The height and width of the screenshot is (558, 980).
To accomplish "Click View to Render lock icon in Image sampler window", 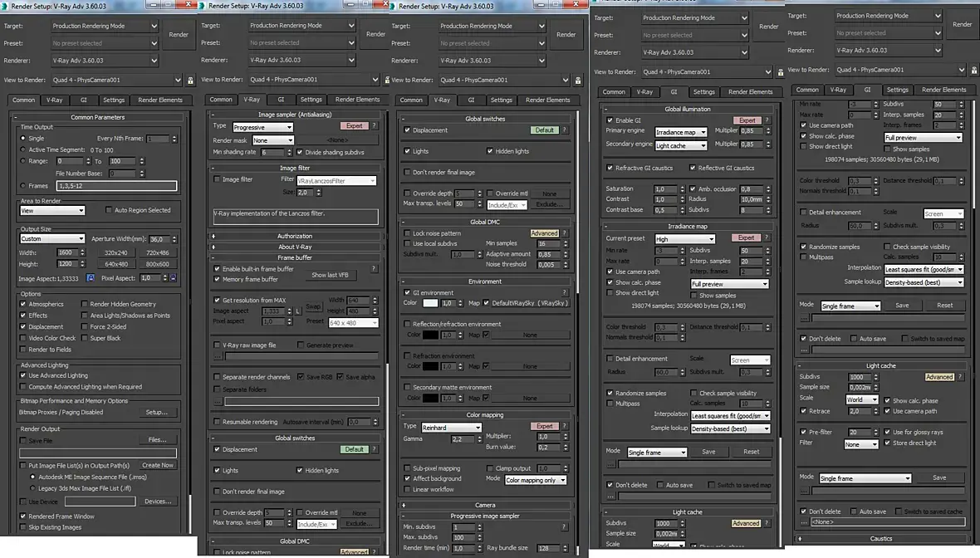I will (387, 80).
